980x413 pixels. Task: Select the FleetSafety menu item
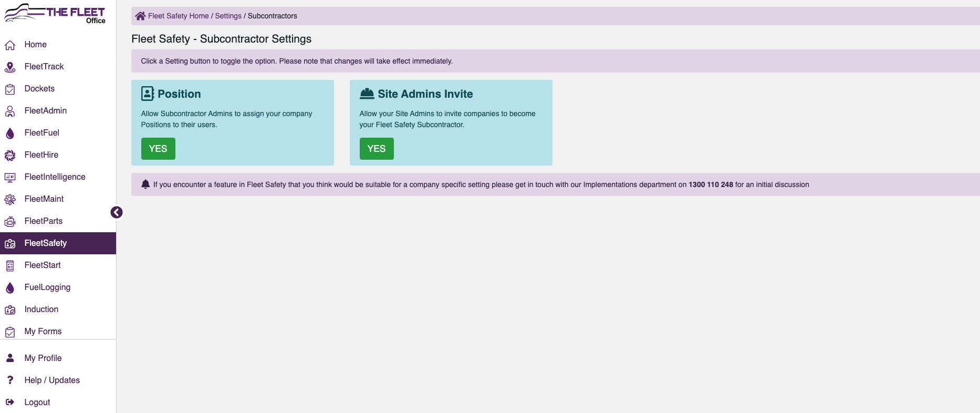coord(58,243)
